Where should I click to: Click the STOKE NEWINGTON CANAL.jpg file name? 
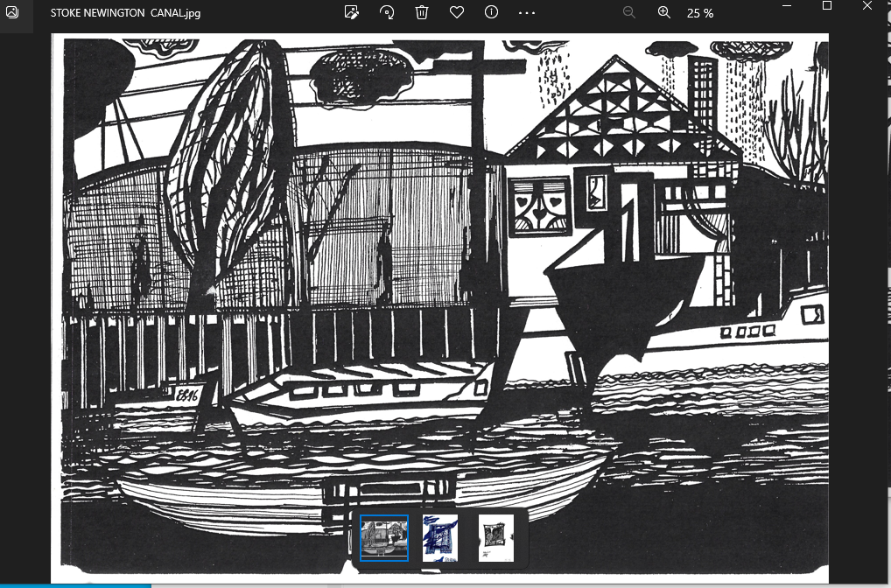click(125, 13)
